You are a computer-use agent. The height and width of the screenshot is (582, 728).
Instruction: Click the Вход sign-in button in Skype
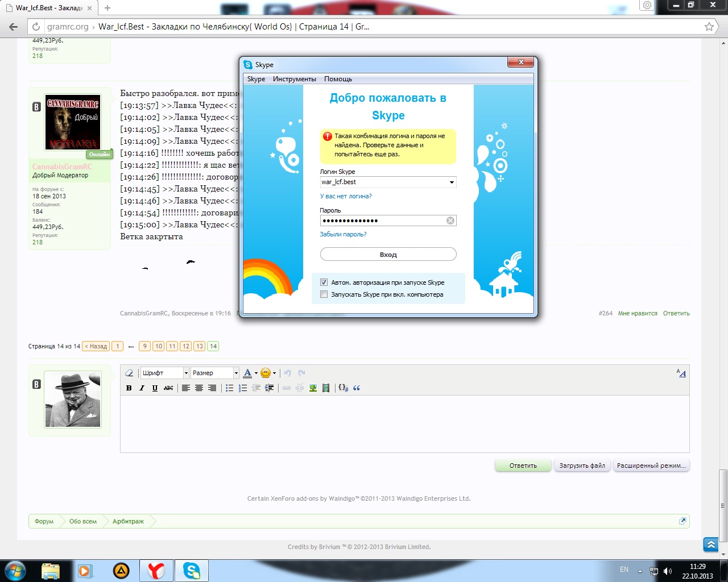pos(388,255)
